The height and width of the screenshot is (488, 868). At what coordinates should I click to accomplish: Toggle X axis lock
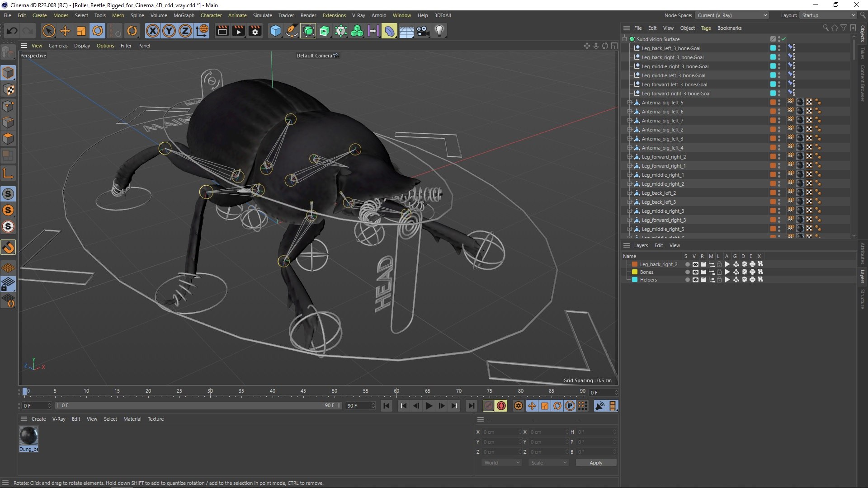[153, 31]
